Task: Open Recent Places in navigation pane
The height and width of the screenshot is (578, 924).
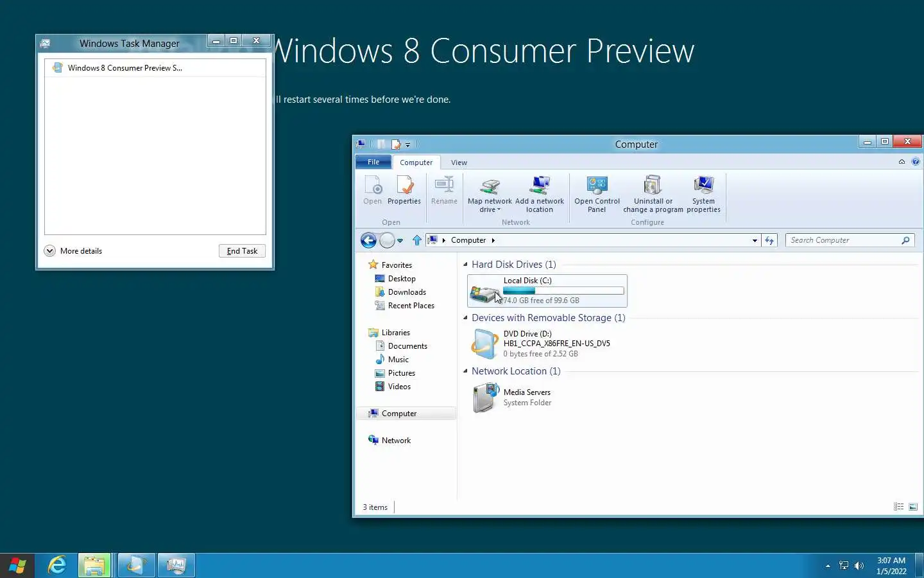Action: tap(411, 306)
